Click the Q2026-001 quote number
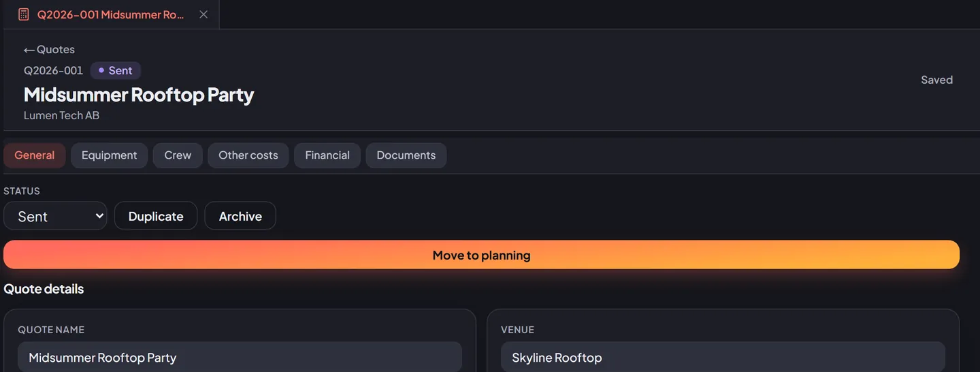 tap(53, 70)
